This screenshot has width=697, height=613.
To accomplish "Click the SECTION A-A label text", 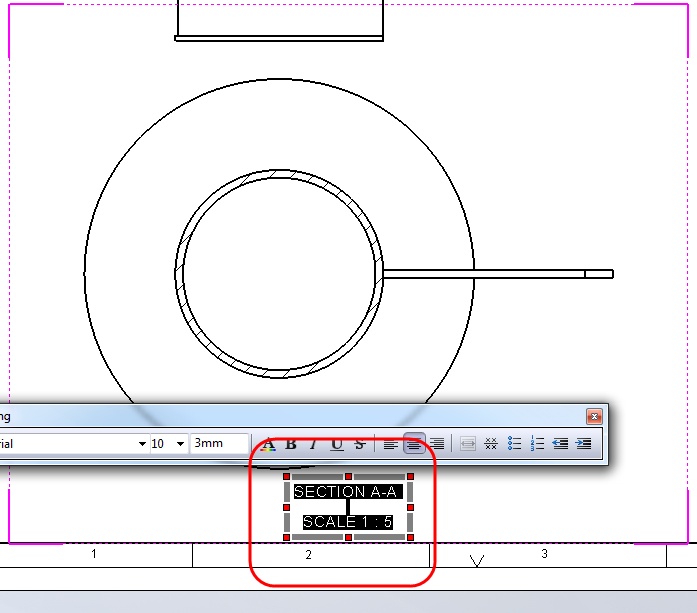I will coord(345,492).
